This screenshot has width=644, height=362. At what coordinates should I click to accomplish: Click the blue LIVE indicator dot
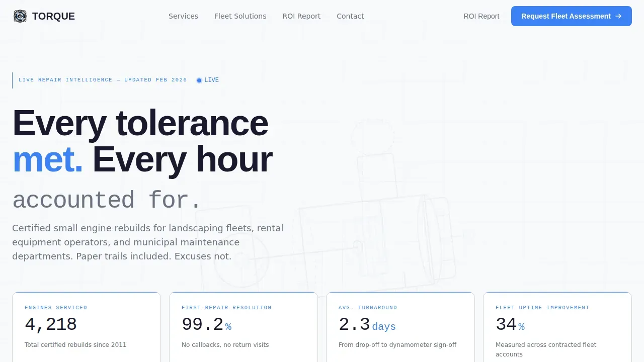[199, 80]
